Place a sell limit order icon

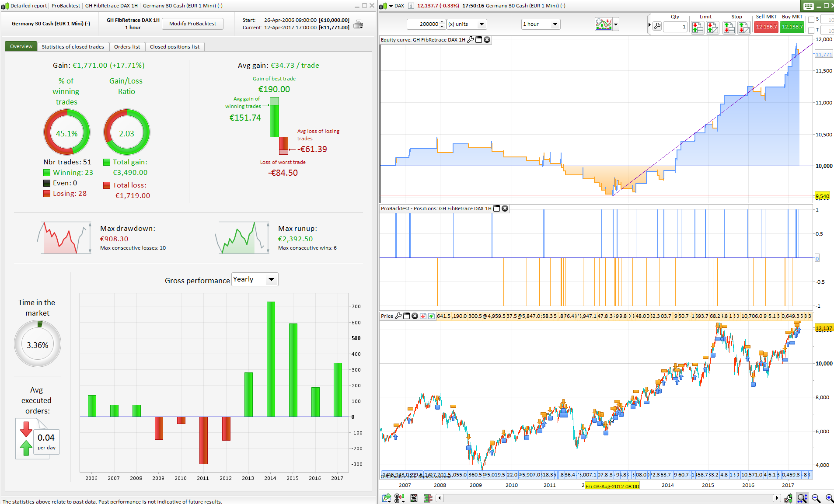click(698, 28)
